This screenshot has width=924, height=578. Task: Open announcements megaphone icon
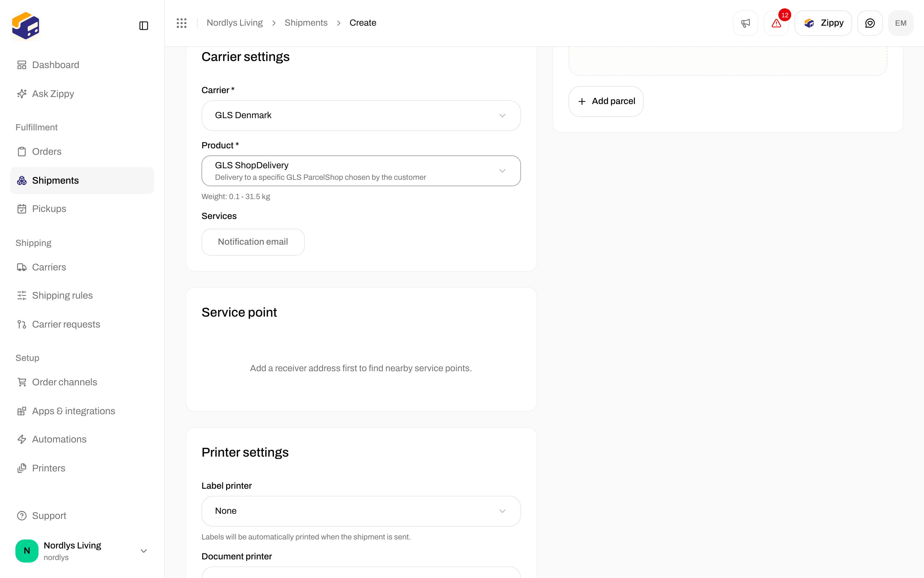745,23
